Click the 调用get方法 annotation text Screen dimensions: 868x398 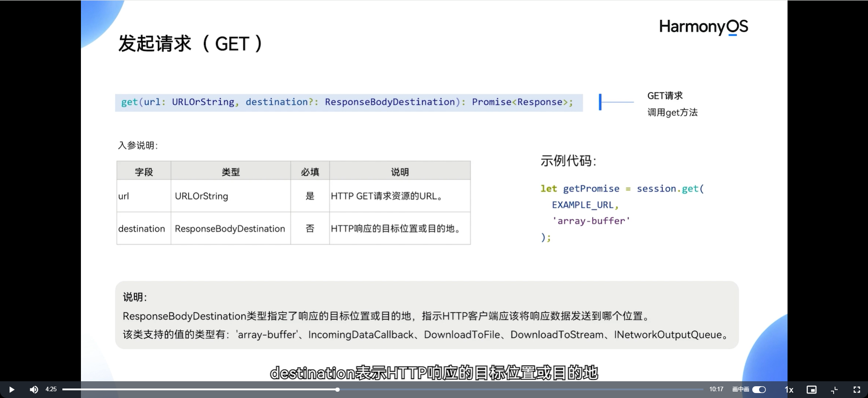(x=672, y=112)
